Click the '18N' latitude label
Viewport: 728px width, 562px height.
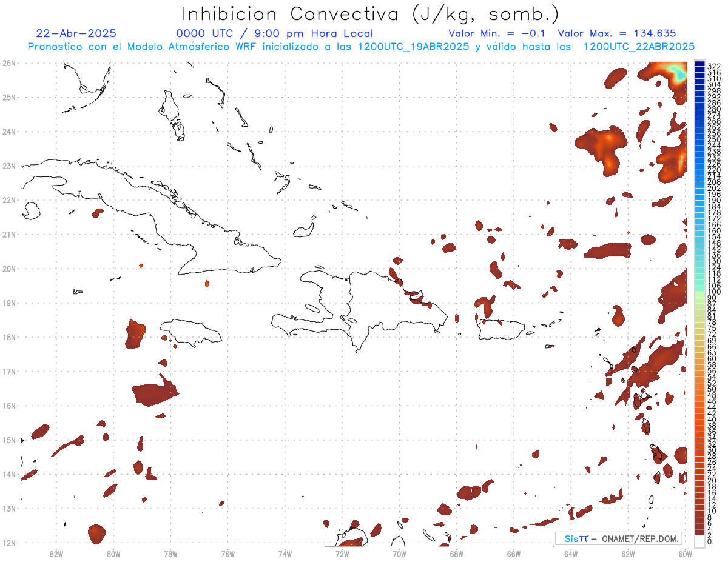[9, 337]
